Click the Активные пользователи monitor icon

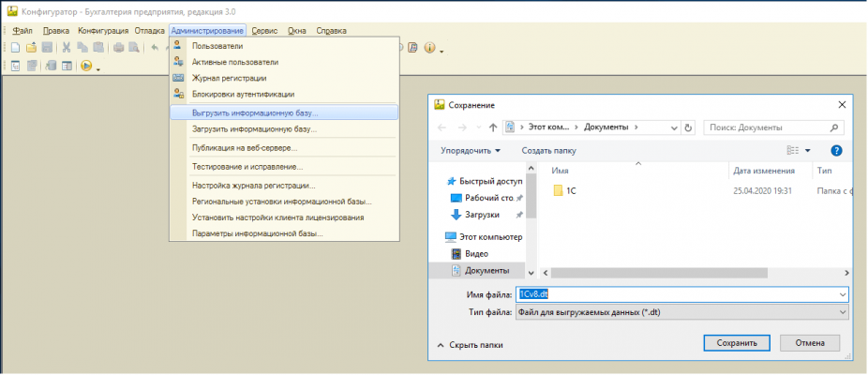(178, 62)
